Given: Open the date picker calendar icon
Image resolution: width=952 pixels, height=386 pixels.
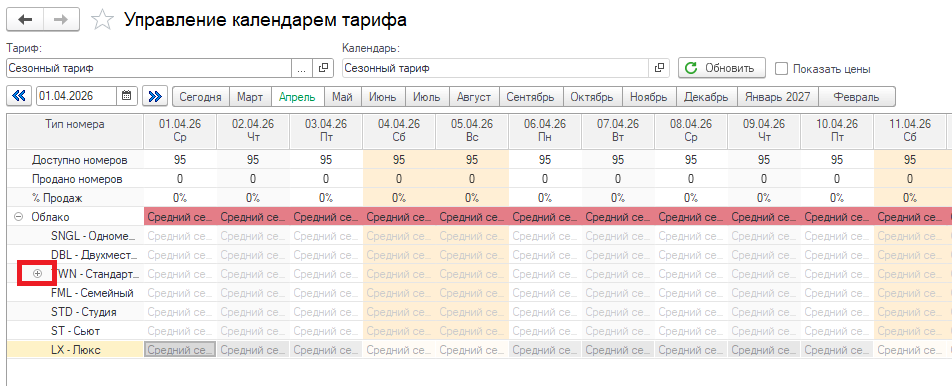Looking at the screenshot, I should click(x=126, y=96).
